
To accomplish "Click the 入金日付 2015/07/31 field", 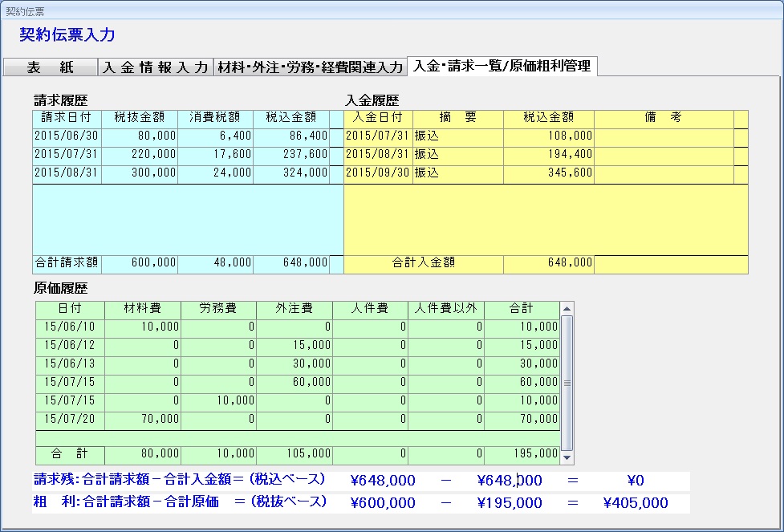I will pos(377,136).
